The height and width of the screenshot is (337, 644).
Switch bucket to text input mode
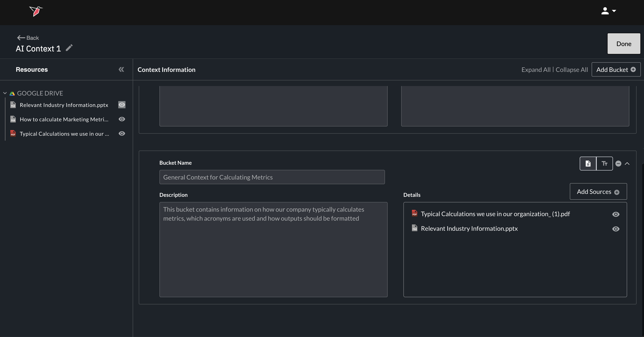pyautogui.click(x=604, y=164)
